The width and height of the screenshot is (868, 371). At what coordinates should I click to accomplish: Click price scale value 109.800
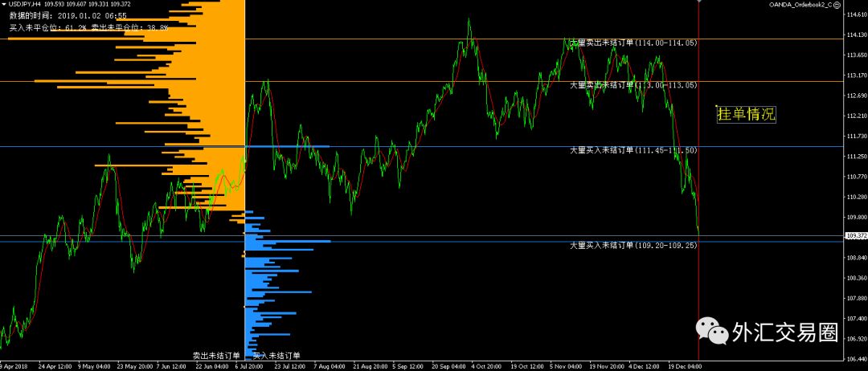pyautogui.click(x=856, y=218)
